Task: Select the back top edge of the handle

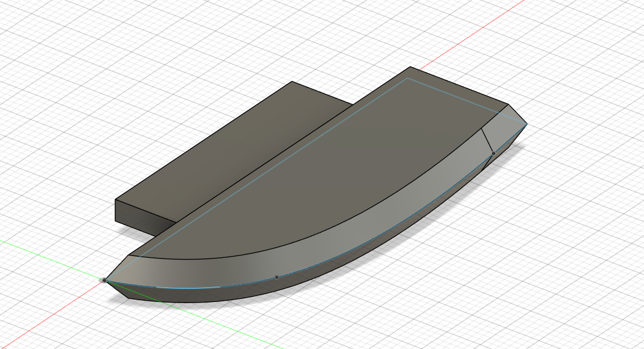Action: click(x=203, y=141)
